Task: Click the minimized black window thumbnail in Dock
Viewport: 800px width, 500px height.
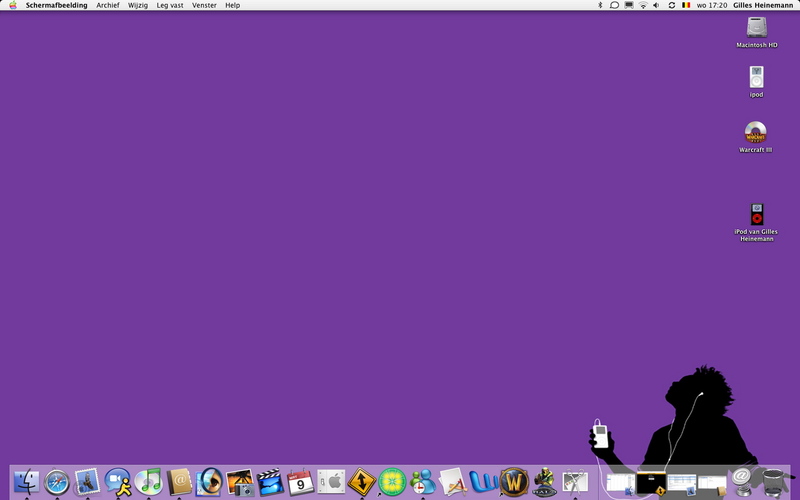Action: pos(650,483)
